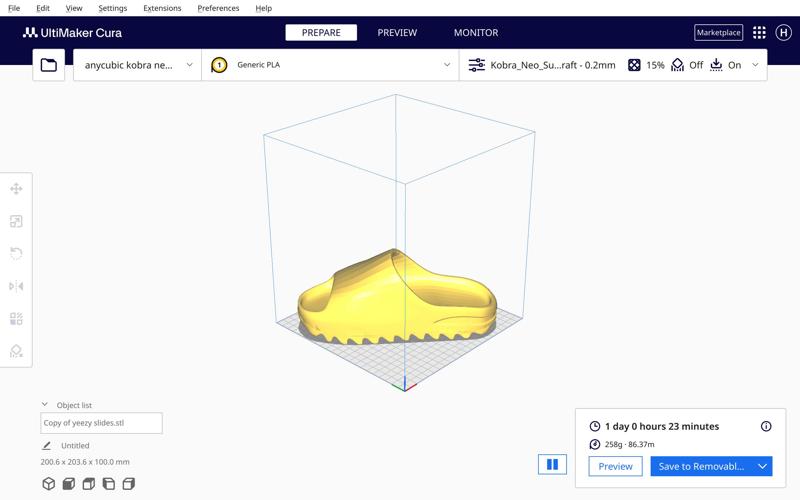
Task: Open the Save to Removable dropdown arrow
Action: coord(762,466)
